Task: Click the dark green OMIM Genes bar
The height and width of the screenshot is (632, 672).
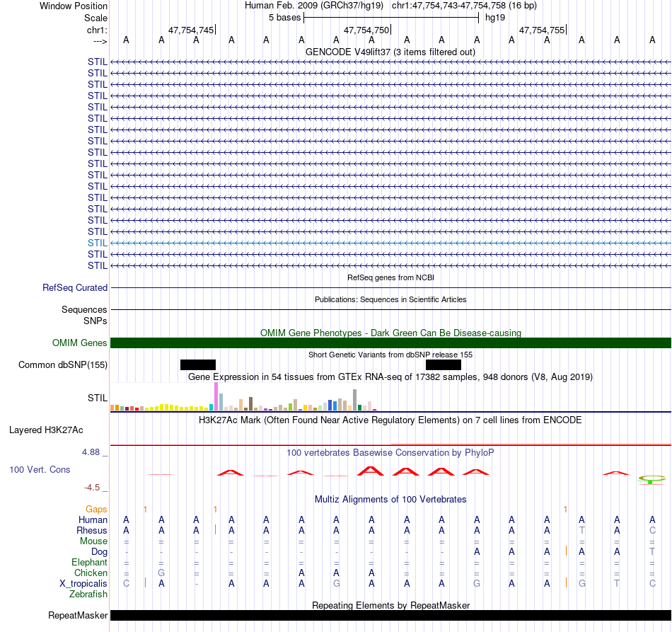Action: 390,343
